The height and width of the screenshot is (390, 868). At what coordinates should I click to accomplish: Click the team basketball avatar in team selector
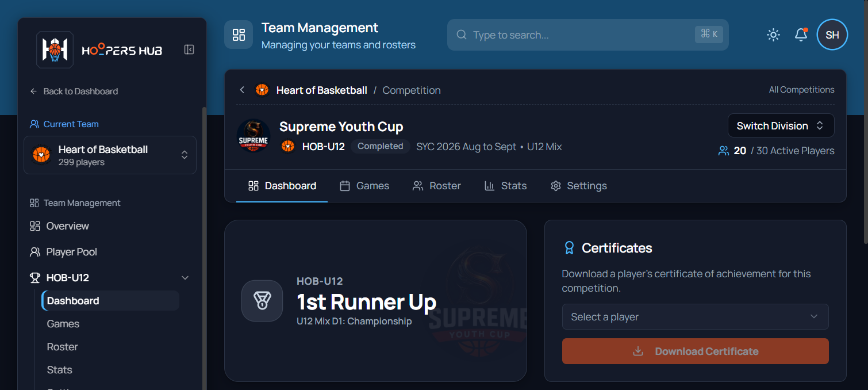(41, 154)
